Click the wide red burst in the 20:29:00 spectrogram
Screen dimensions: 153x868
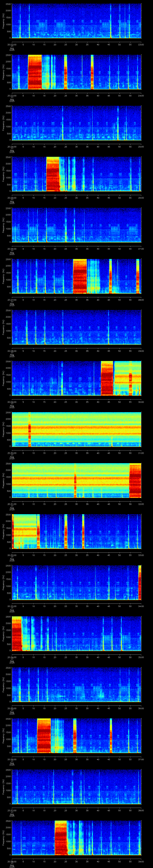click(x=107, y=378)
